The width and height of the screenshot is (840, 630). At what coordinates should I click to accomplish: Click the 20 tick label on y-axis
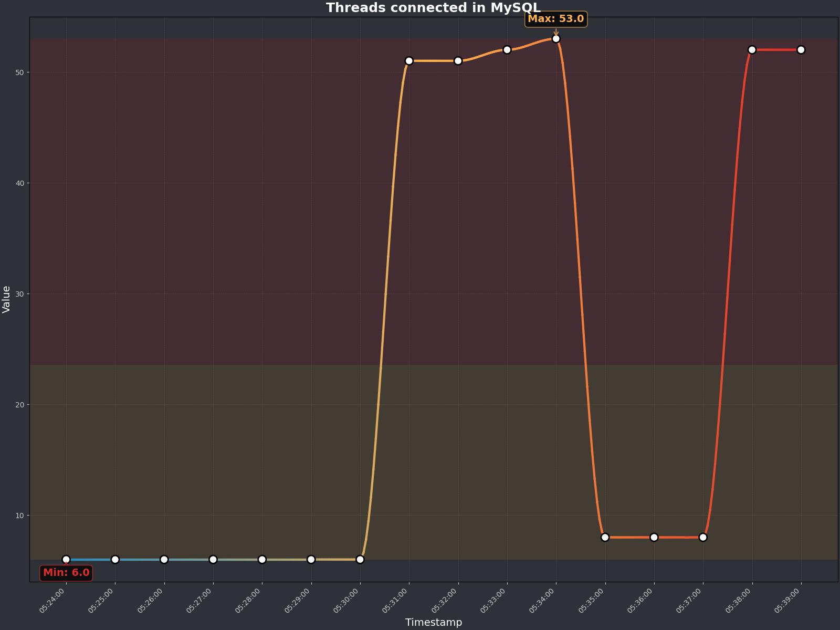click(x=19, y=405)
